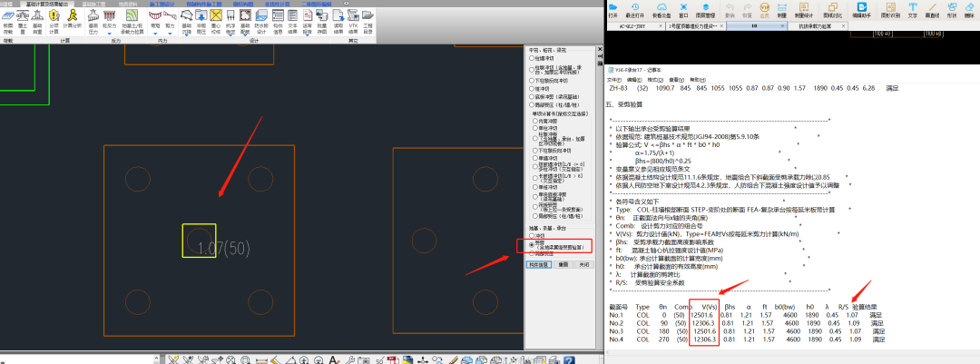This screenshot has width=980, height=364.
Task: Select the 内筒冲切 radio option
Action: 535,121
